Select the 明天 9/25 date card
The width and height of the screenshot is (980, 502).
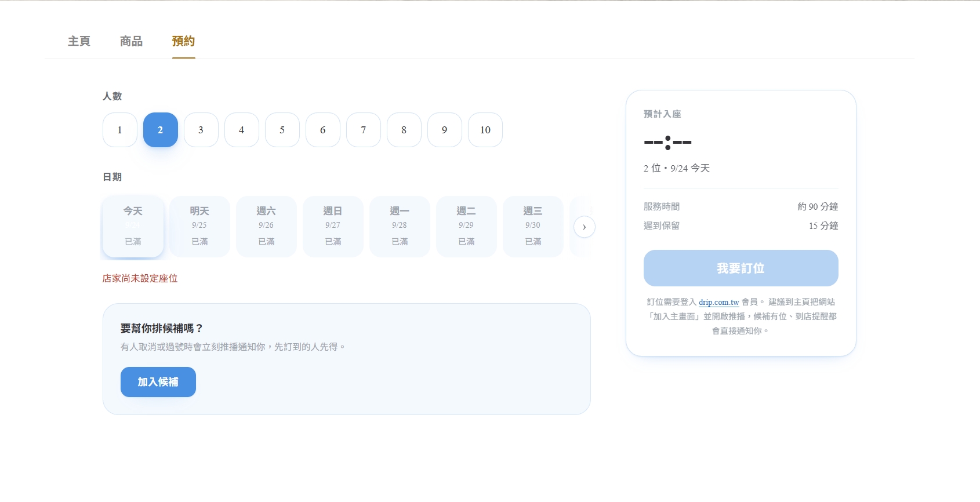click(199, 226)
